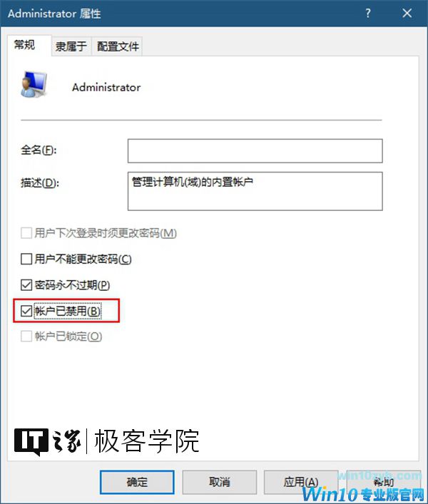
Task: Click the question mark help icon
Action: pos(368,13)
